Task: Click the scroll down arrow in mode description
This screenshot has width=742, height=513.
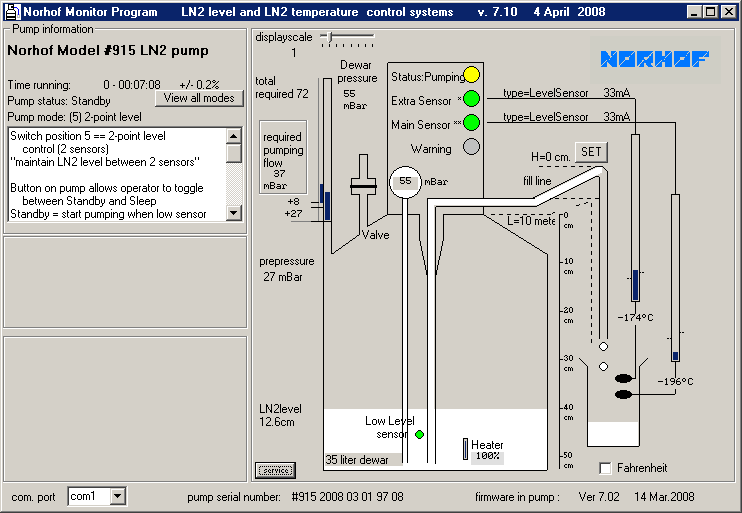Action: click(234, 212)
